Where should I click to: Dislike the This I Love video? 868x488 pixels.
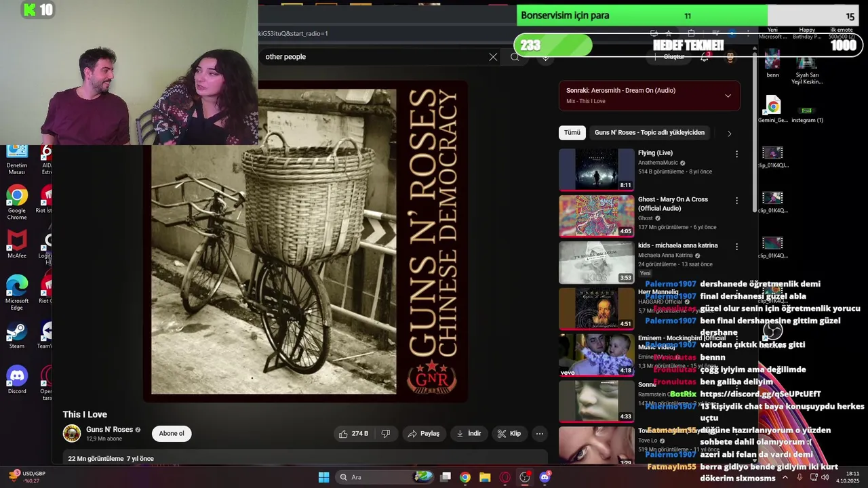(386, 434)
